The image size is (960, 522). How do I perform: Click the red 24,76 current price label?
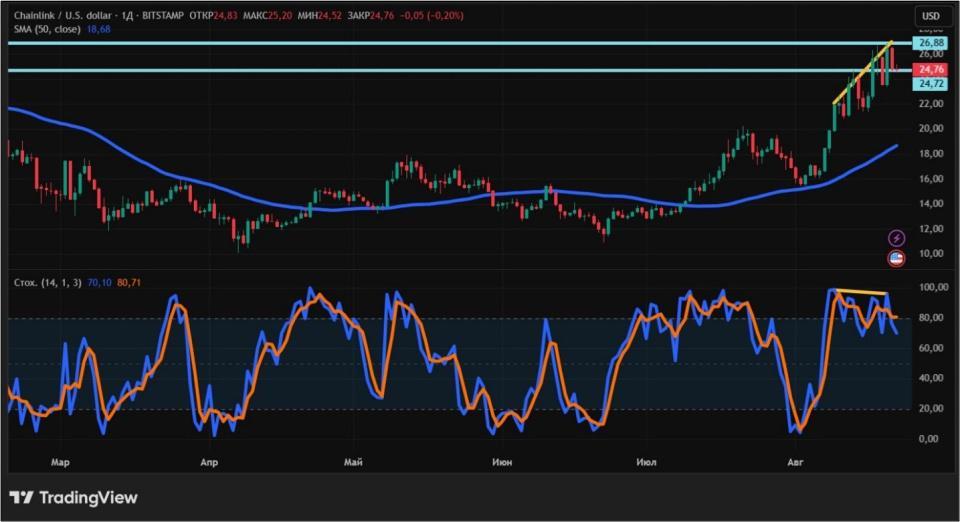pos(931,70)
